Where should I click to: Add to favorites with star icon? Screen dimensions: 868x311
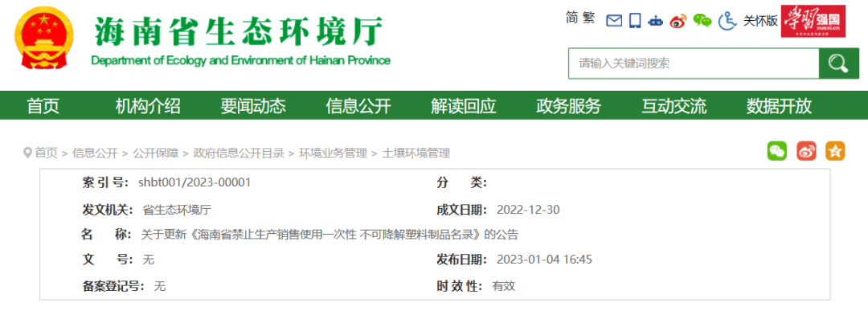(x=835, y=151)
